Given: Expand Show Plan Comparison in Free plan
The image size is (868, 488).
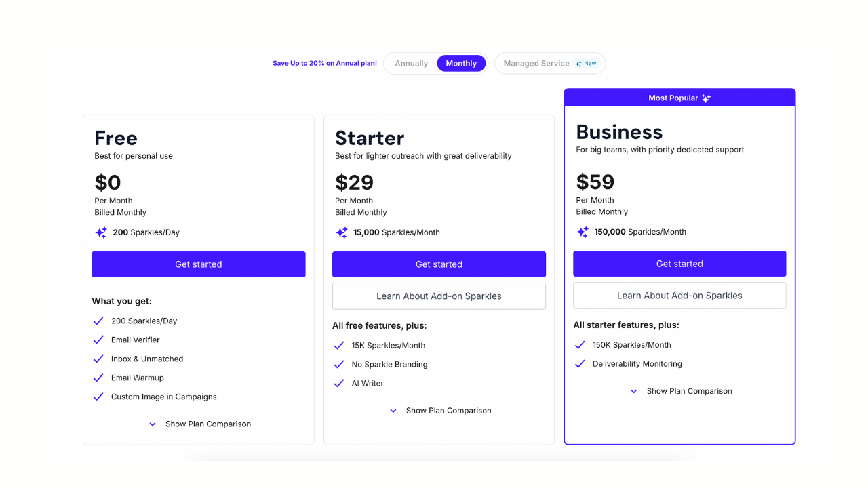Looking at the screenshot, I should coord(201,424).
